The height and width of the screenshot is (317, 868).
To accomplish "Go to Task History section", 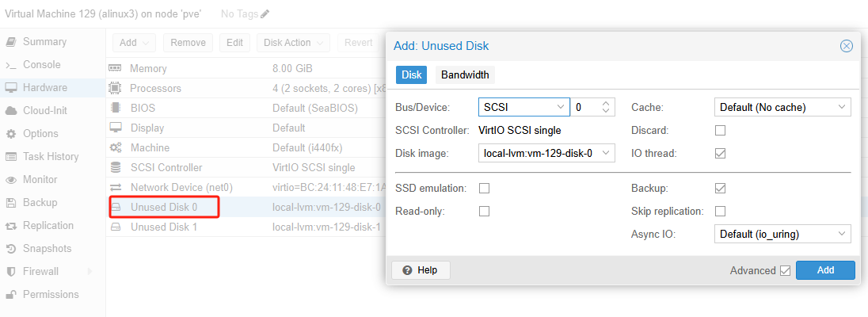I will (x=51, y=157).
